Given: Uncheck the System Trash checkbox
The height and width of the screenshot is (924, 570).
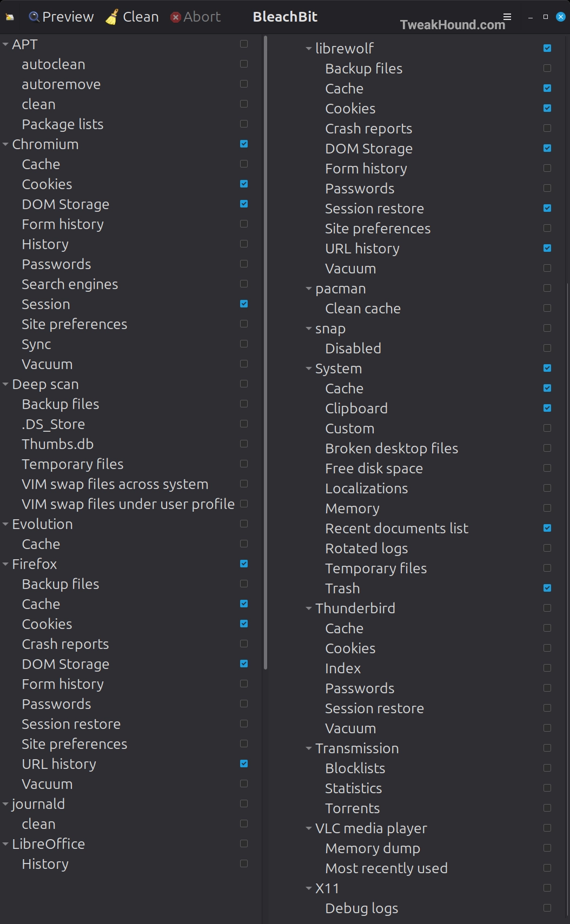Looking at the screenshot, I should point(547,588).
